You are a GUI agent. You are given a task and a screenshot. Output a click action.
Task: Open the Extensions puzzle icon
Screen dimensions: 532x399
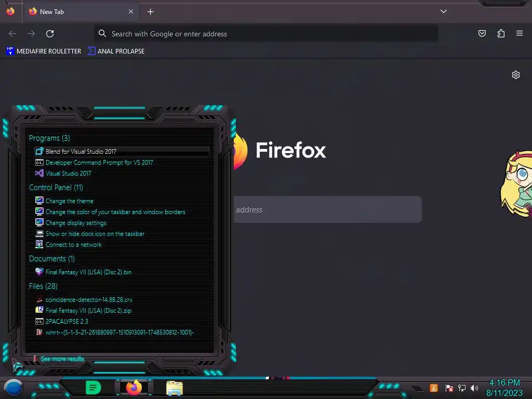tap(501, 33)
